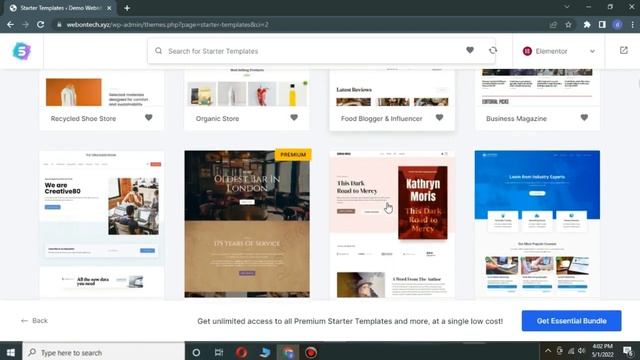The width and height of the screenshot is (640, 360).
Task: Click the Elementor page builder logo
Action: [x=527, y=51]
